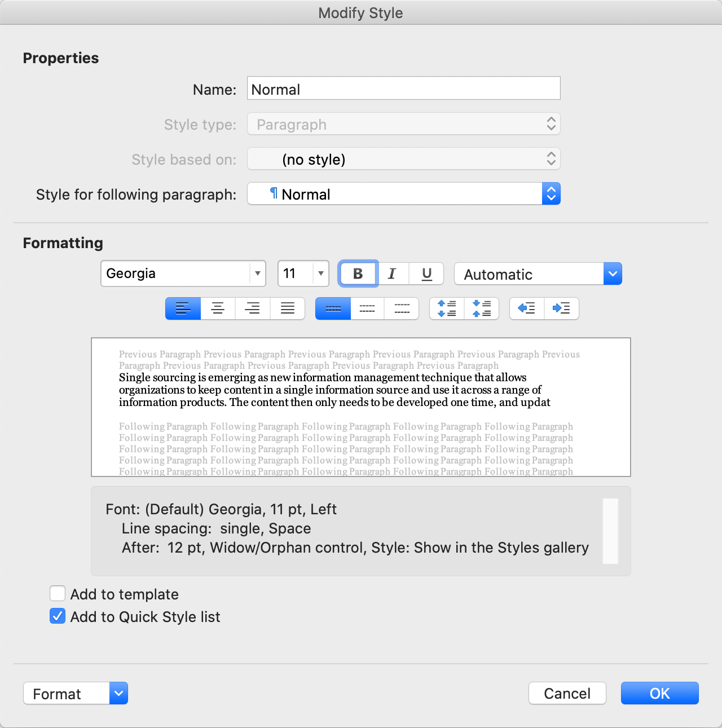Image resolution: width=722 pixels, height=728 pixels.
Task: Choose the double line spacing icon
Action: point(402,308)
